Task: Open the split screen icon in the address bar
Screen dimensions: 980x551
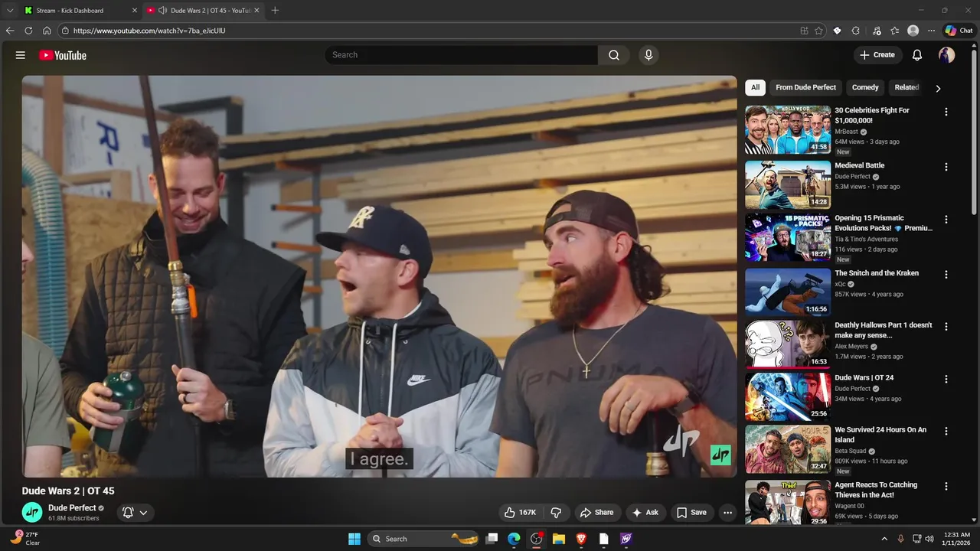Action: click(x=804, y=31)
